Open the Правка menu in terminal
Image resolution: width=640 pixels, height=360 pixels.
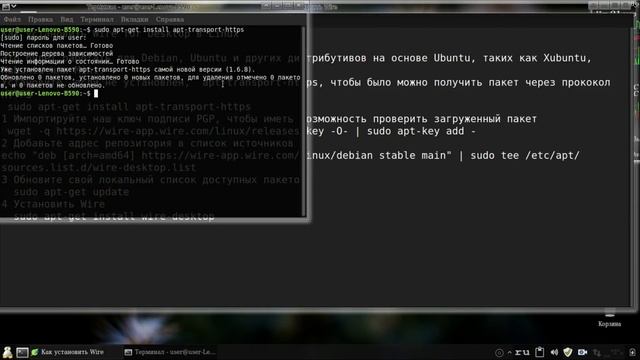(x=40, y=19)
